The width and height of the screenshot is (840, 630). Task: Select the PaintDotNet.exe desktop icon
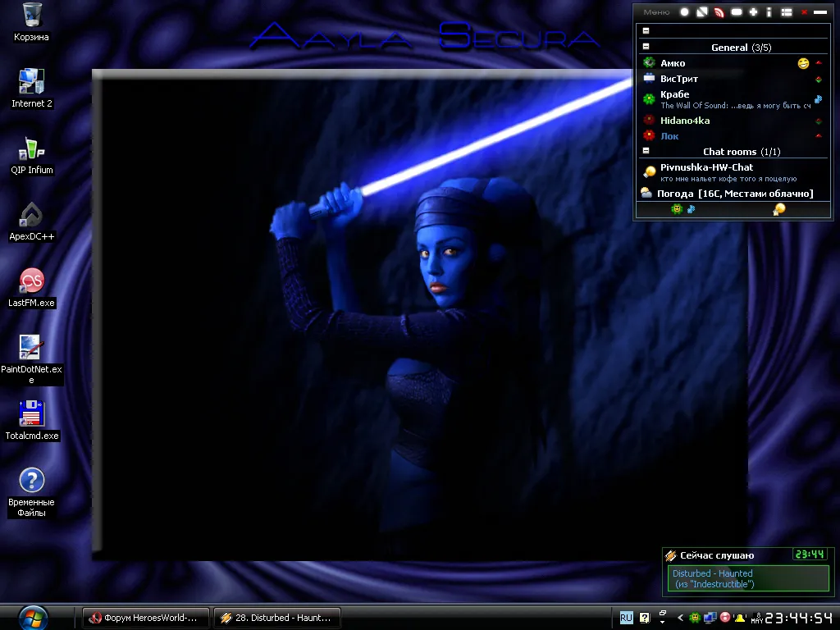point(32,359)
